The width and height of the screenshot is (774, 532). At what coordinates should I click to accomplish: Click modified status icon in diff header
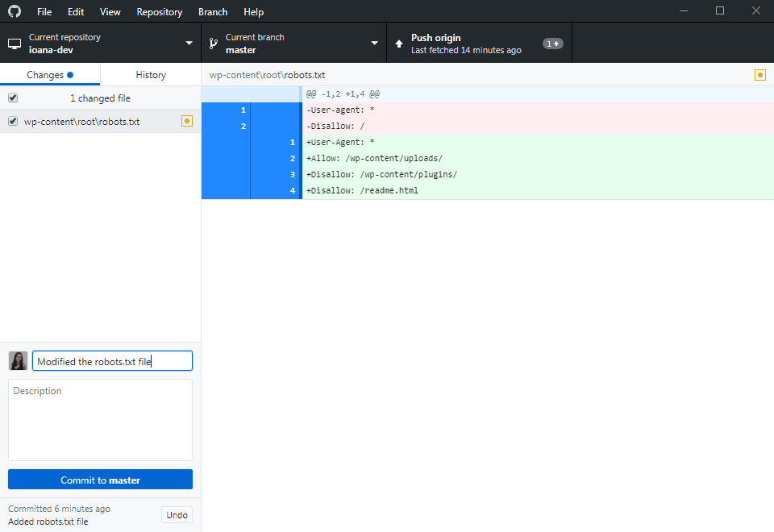click(x=759, y=75)
